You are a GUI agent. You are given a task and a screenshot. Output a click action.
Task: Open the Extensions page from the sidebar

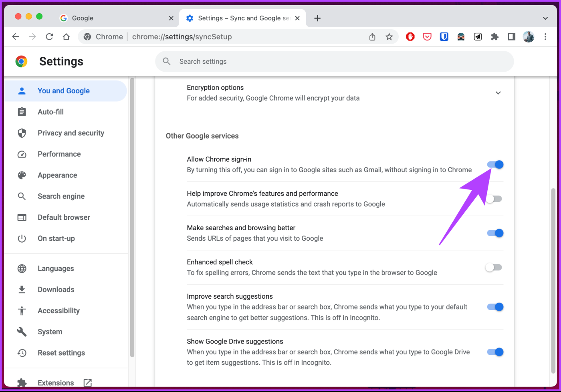click(x=56, y=382)
